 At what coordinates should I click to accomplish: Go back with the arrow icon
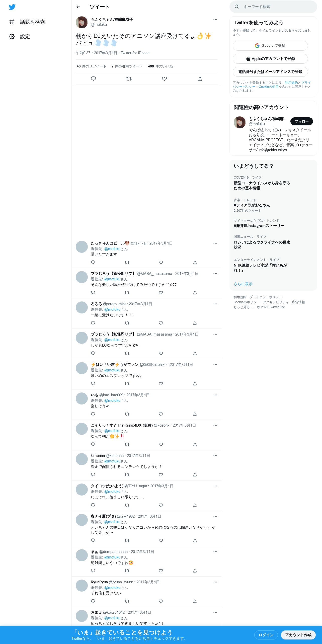click(78, 7)
